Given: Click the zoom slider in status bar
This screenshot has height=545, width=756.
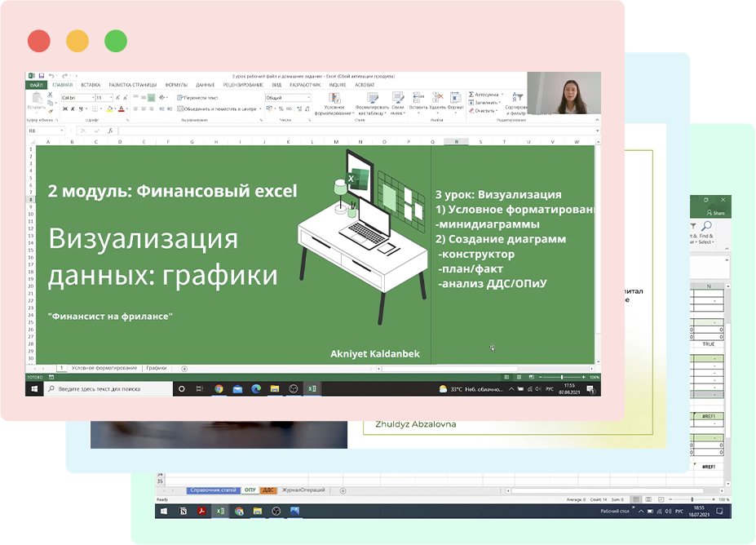Looking at the screenshot, I should 562,377.
